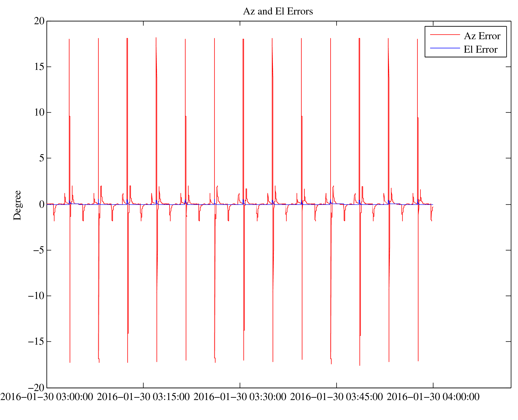Select the Az Error legend label
The image size is (518, 420).
click(x=482, y=36)
